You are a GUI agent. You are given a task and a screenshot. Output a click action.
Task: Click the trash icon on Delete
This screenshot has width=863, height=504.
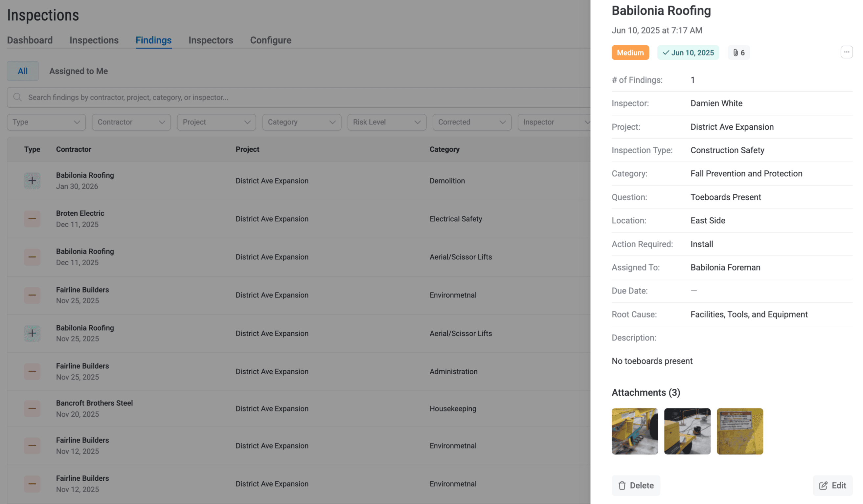(622, 486)
